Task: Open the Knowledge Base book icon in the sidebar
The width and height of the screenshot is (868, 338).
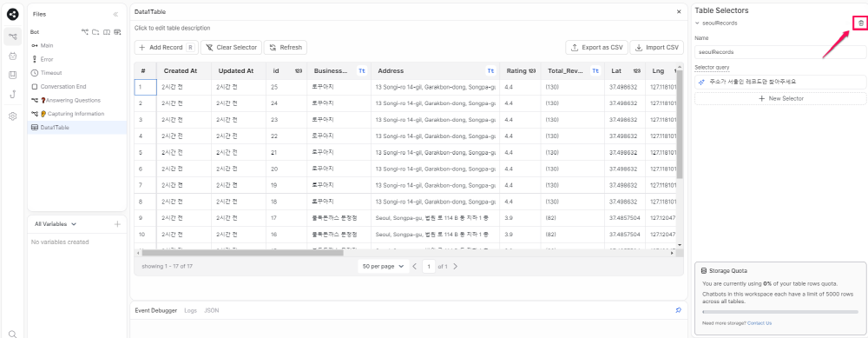Action: tap(12, 75)
